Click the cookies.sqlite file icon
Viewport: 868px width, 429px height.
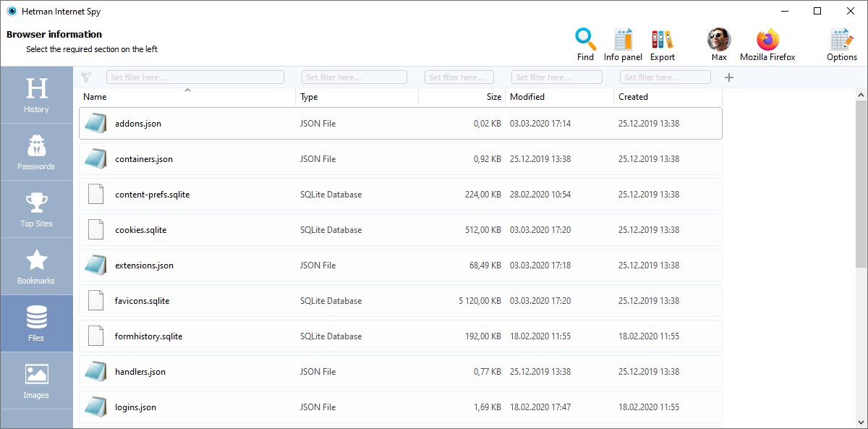[96, 230]
